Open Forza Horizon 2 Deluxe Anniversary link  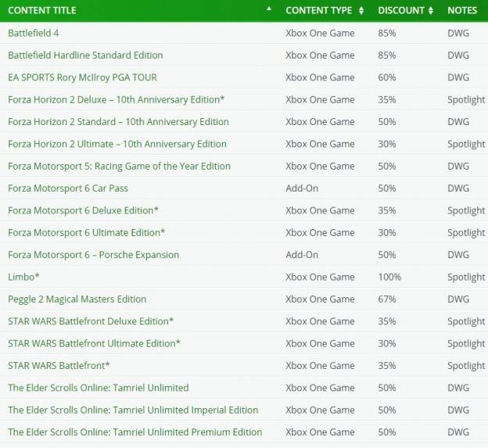(116, 99)
